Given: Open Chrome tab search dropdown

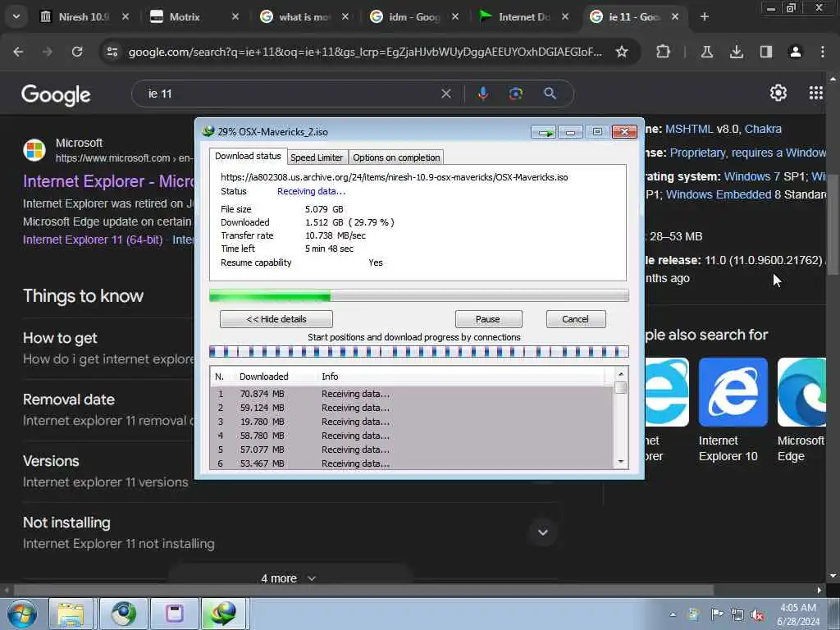Looking at the screenshot, I should 16,17.
